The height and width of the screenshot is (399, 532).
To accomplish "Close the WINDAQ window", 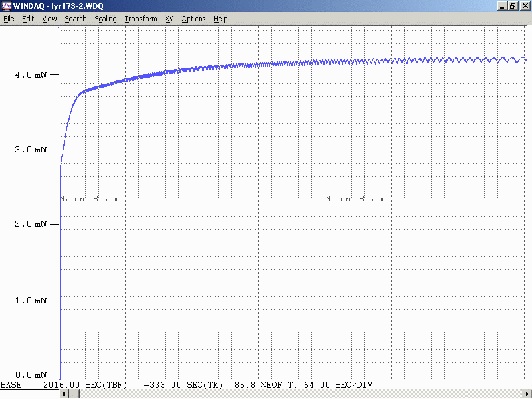I will 524,6.
